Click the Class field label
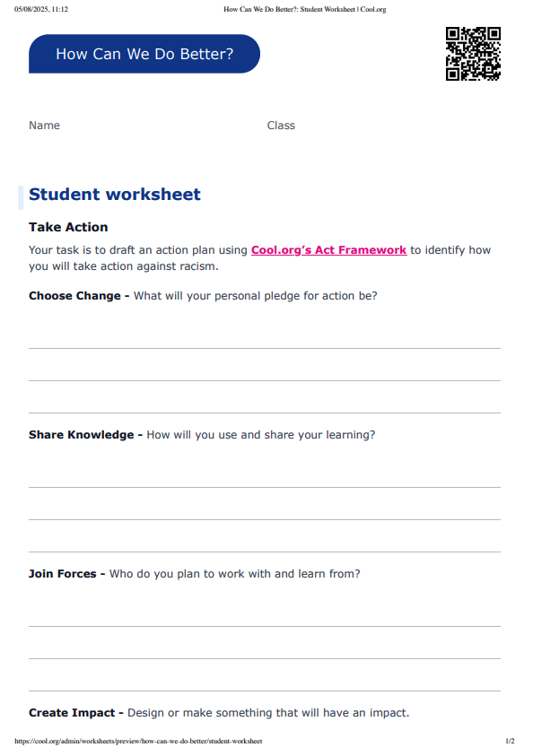Image resolution: width=533 pixels, height=756 pixels. [281, 126]
